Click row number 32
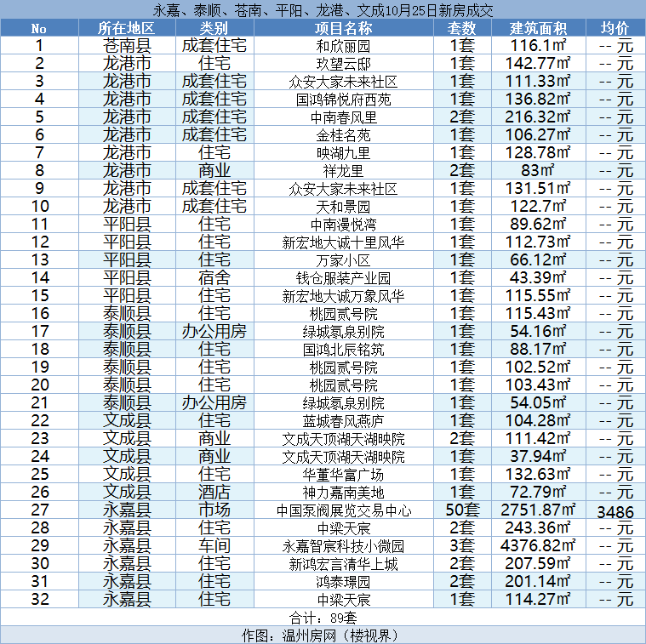 point(40,599)
